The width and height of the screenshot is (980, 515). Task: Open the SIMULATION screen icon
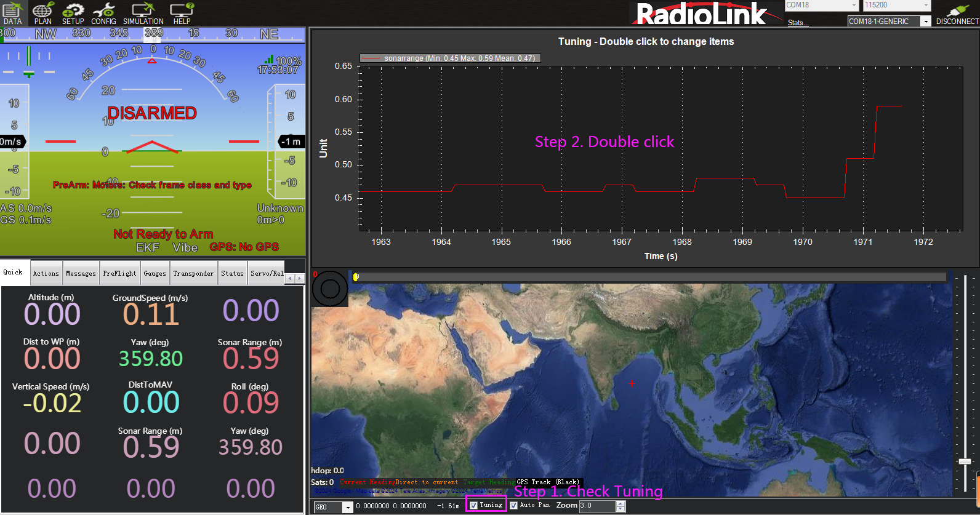[143, 13]
